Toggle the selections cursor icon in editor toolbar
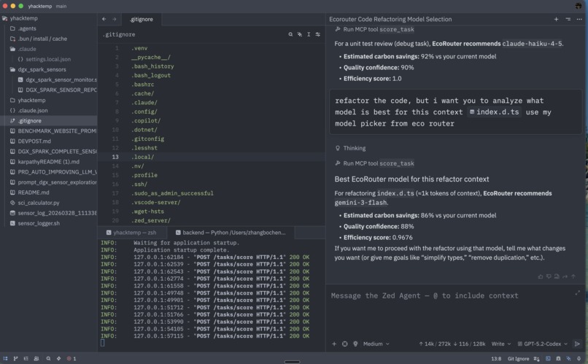588x364 pixels. pyautogui.click(x=309, y=34)
